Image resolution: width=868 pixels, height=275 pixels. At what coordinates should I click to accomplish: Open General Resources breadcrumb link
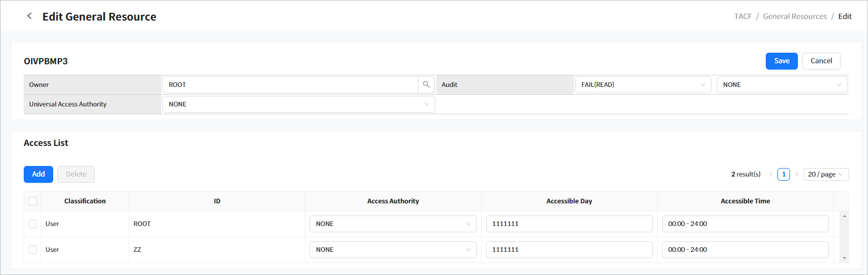point(795,16)
